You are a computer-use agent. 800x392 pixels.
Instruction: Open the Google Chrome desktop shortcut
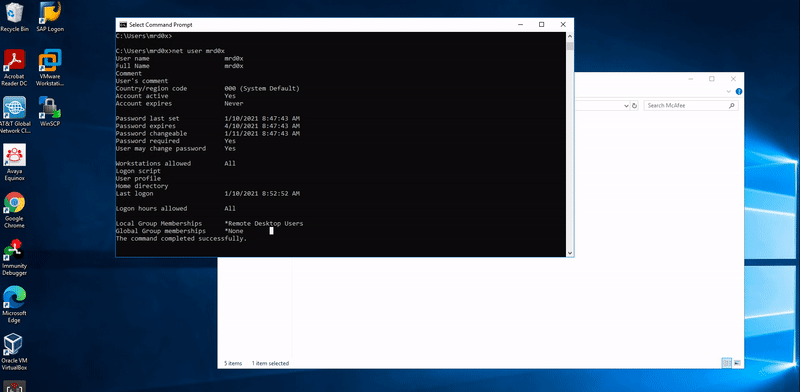coord(14,210)
